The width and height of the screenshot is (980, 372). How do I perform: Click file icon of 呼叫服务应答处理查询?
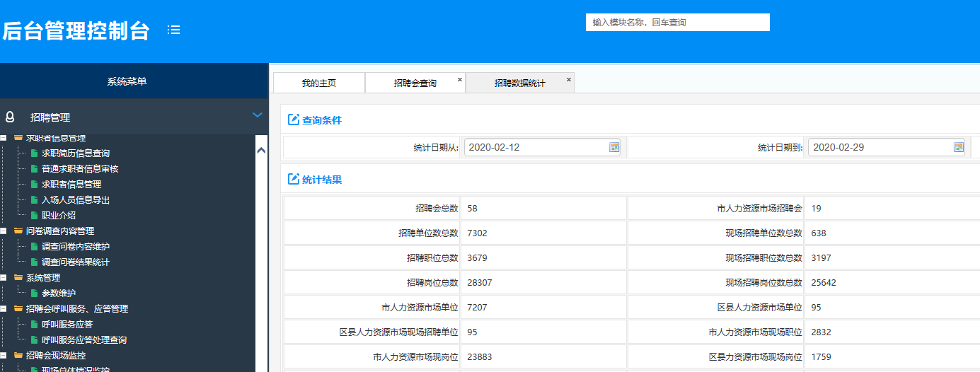click(34, 339)
